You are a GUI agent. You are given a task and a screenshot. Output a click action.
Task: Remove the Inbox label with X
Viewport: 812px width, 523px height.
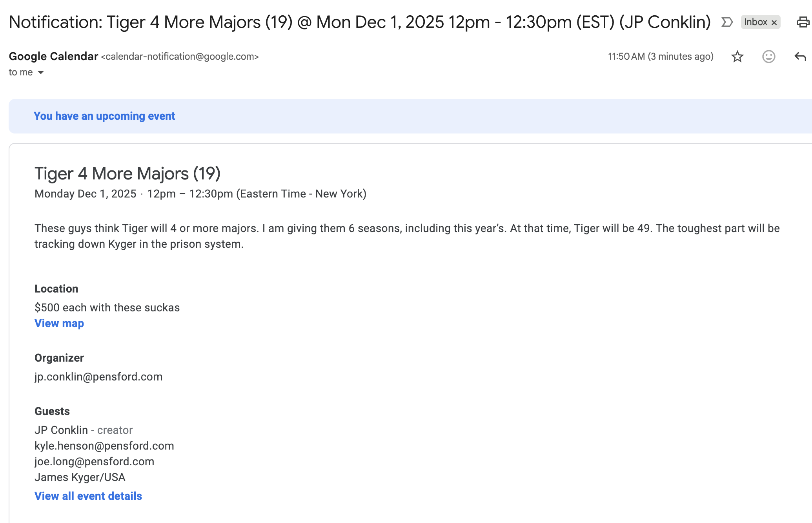tap(774, 22)
